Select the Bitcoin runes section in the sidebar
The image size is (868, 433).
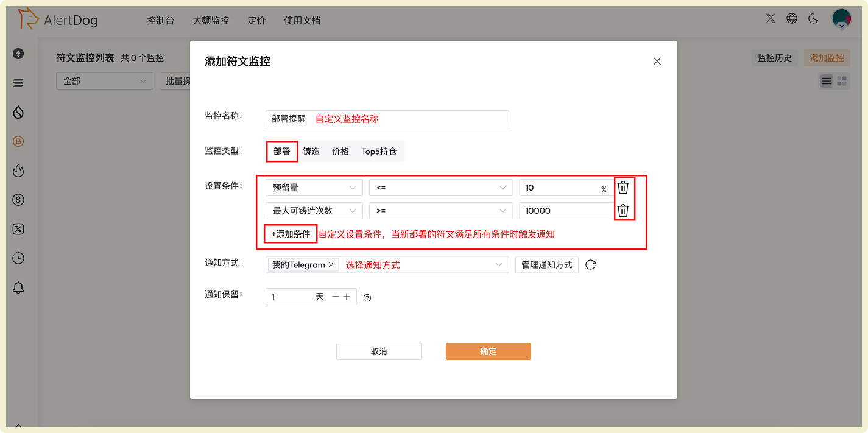[x=18, y=141]
